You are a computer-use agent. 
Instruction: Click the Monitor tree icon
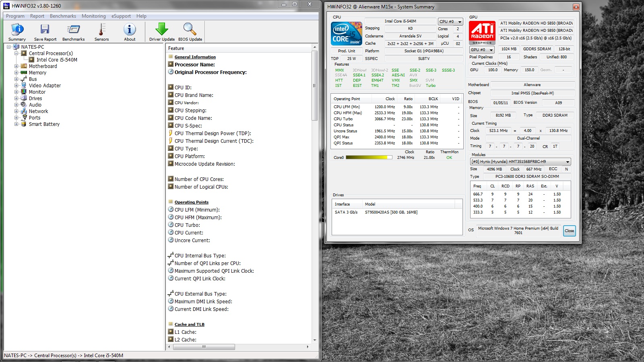point(24,92)
